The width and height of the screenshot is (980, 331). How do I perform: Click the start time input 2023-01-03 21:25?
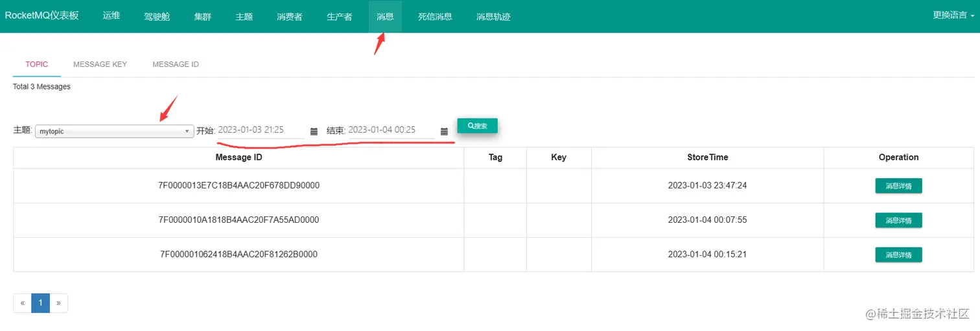(260, 130)
